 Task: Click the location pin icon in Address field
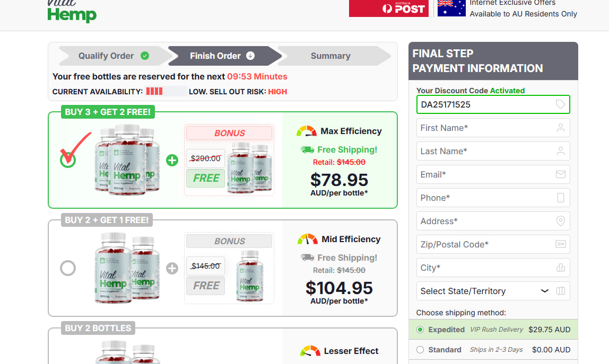(560, 221)
